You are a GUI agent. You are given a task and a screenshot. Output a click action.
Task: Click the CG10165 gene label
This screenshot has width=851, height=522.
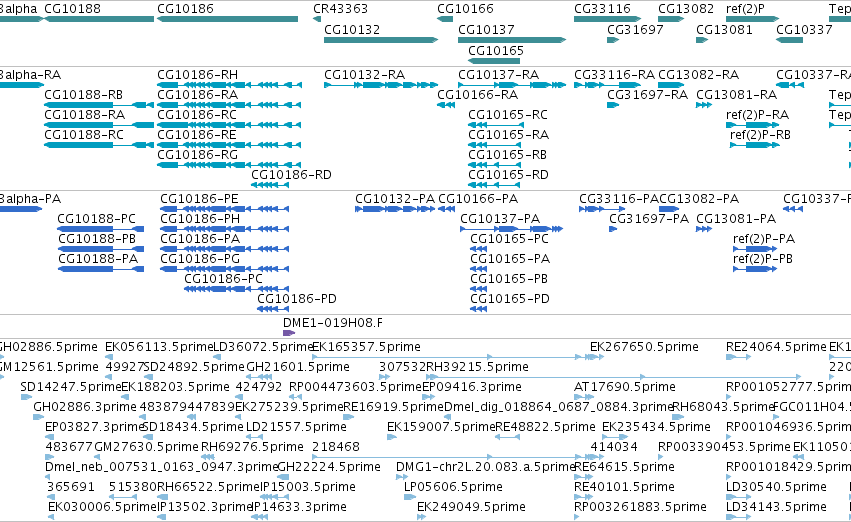pos(496,50)
